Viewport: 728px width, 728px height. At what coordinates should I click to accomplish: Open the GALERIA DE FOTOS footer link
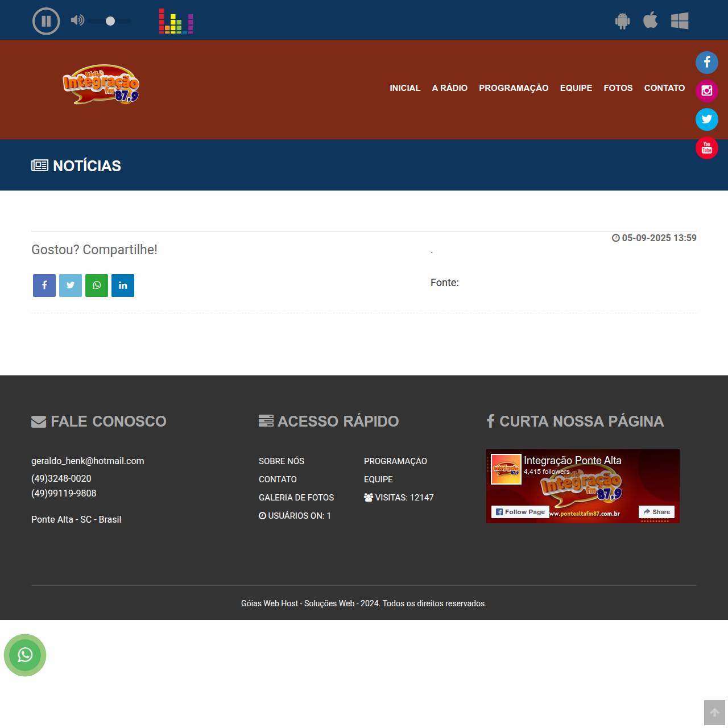[296, 498]
